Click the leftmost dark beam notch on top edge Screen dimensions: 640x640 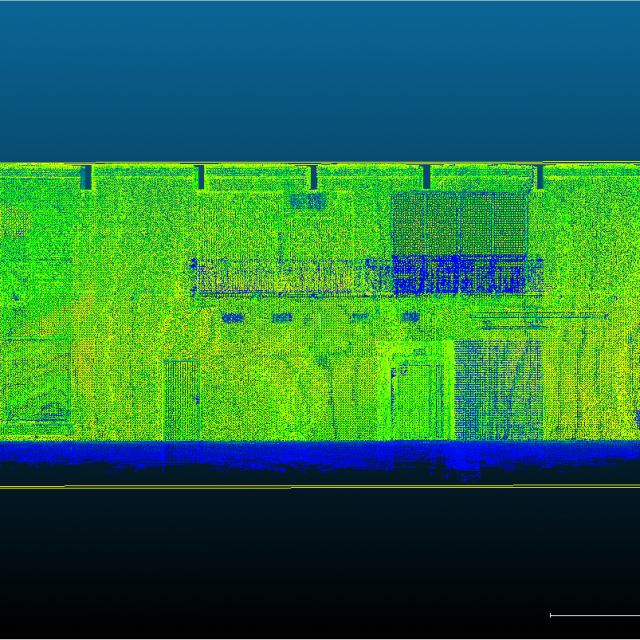tap(86, 177)
